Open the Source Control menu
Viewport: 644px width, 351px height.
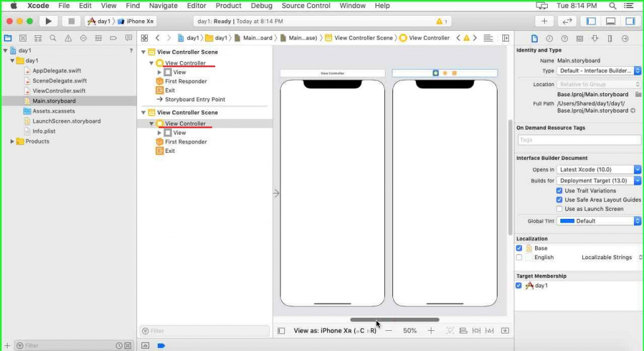(x=306, y=6)
